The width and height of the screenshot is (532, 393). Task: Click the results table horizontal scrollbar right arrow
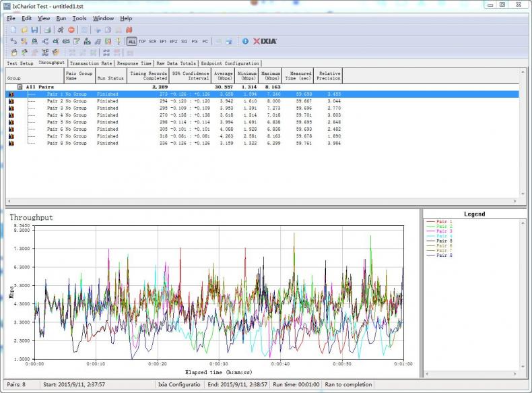tap(515, 201)
